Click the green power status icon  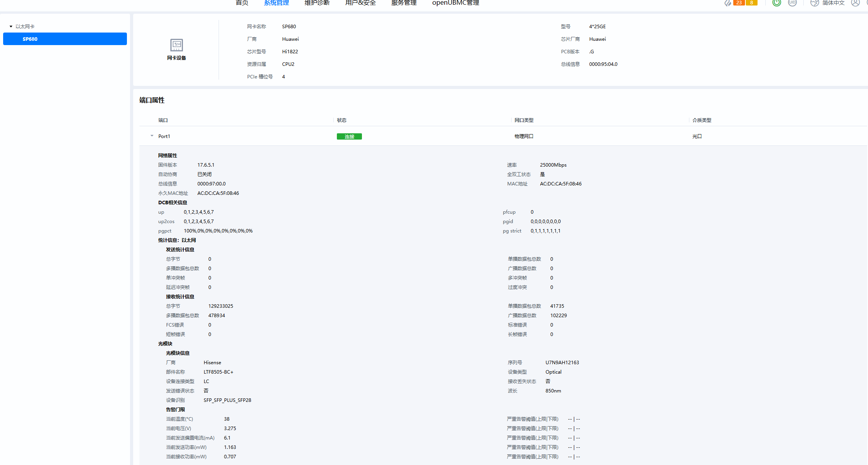pos(776,3)
